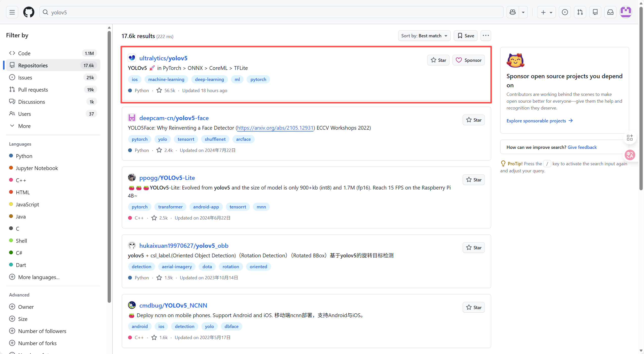Open Pull requests icon in header
Screen dimensions: 644x354
tap(580, 12)
